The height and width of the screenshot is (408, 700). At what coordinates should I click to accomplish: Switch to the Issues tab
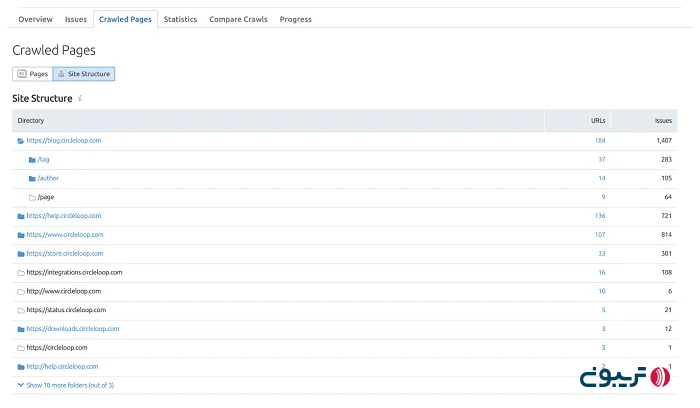tap(75, 19)
